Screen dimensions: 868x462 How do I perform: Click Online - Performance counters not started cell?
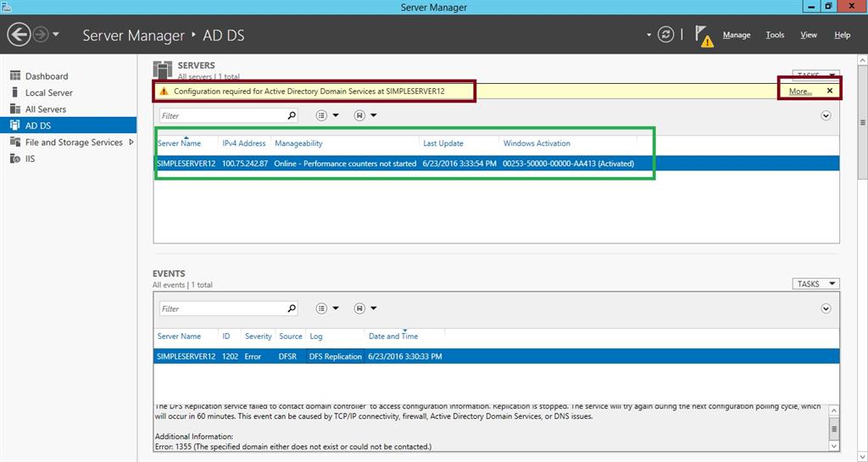coord(346,164)
